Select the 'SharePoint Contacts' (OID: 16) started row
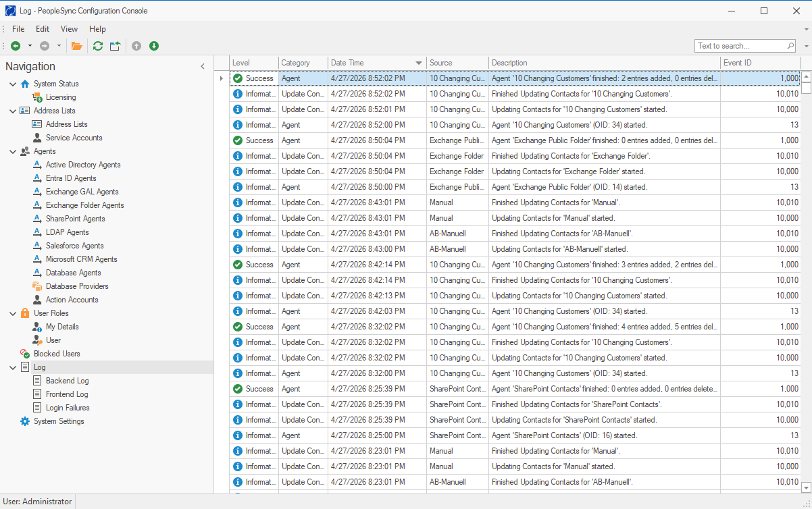 click(x=515, y=435)
